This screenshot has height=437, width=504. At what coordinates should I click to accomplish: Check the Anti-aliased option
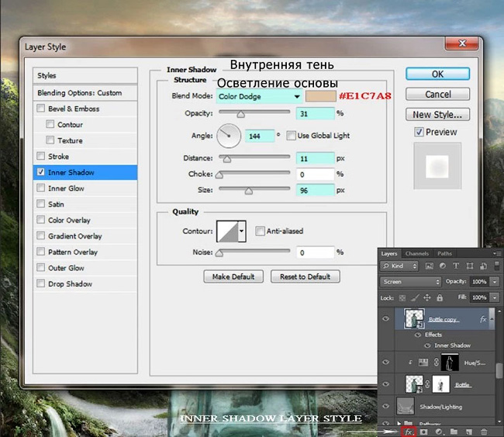click(260, 231)
